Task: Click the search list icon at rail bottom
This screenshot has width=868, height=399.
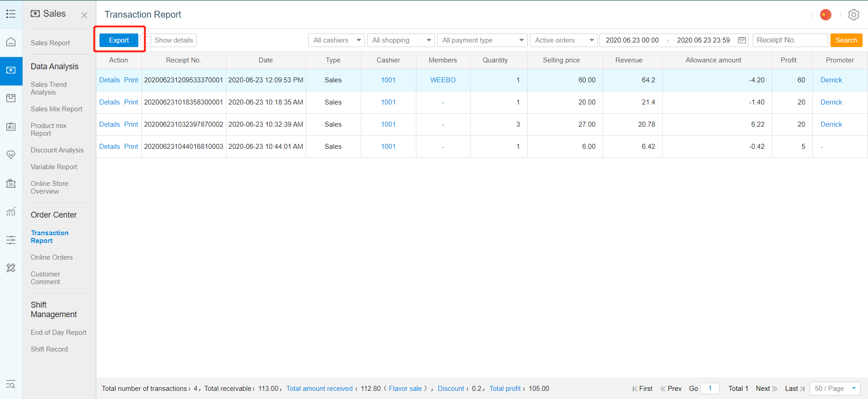Action: [x=11, y=385]
